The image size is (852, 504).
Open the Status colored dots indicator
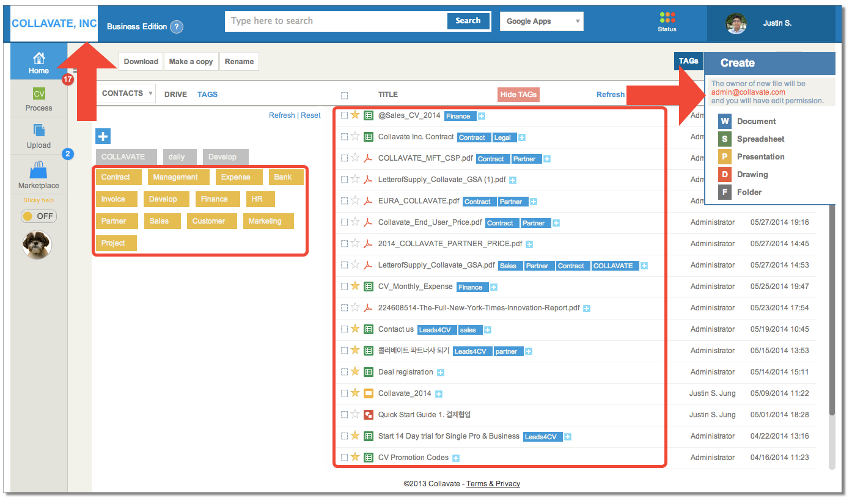click(x=667, y=18)
